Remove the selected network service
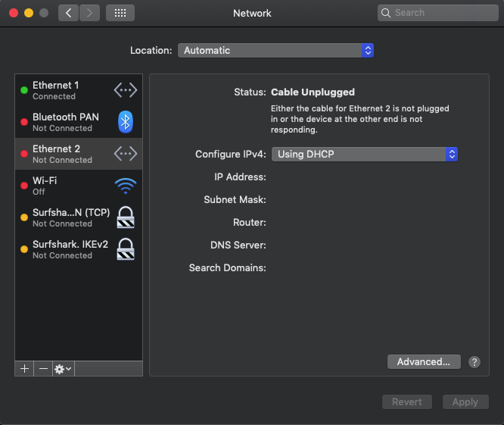Screen dimensions: 504x425 pyautogui.click(x=43, y=369)
